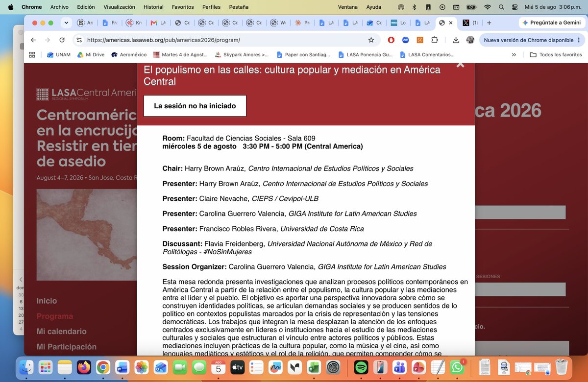Open the tab search dropdown arrow
Screen dimensions: 588x382
66,23
